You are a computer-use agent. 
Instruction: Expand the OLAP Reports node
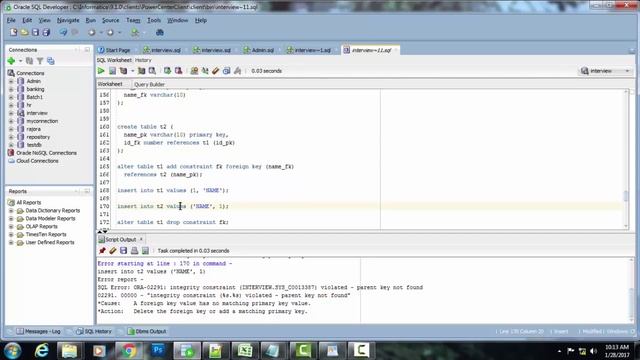pos(11,227)
